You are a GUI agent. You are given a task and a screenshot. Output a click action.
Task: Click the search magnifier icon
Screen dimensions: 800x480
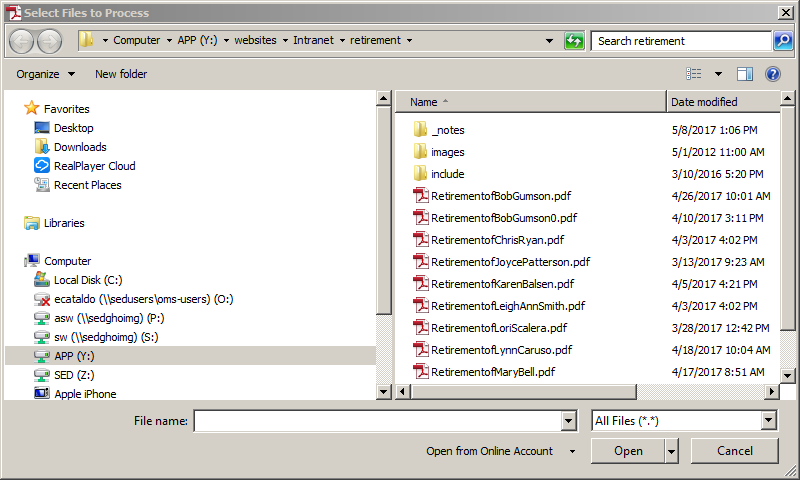(783, 41)
